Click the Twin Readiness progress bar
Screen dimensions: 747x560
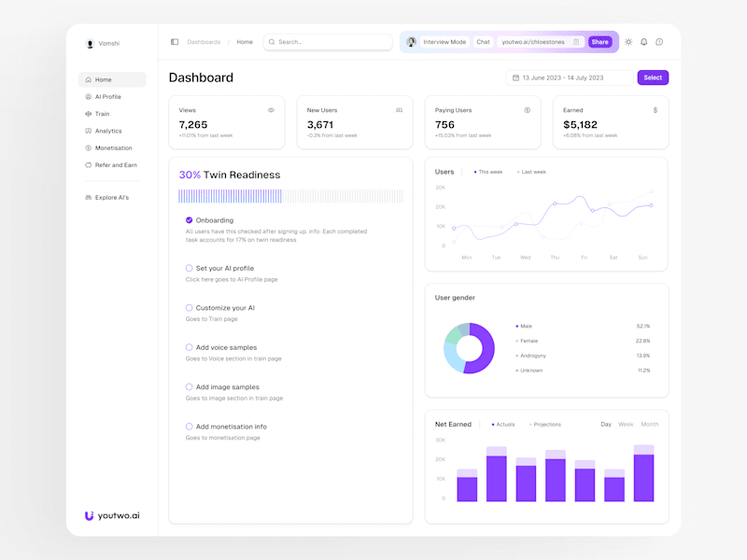(290, 196)
